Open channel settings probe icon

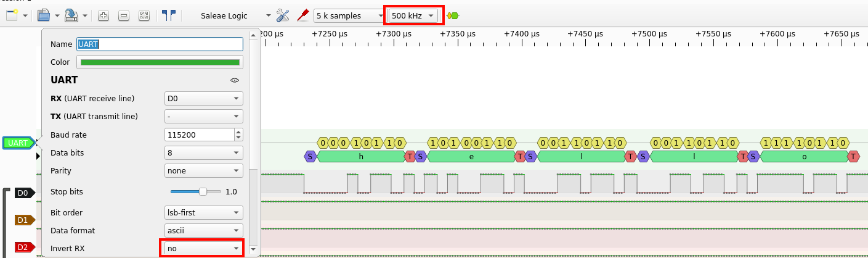(x=302, y=15)
